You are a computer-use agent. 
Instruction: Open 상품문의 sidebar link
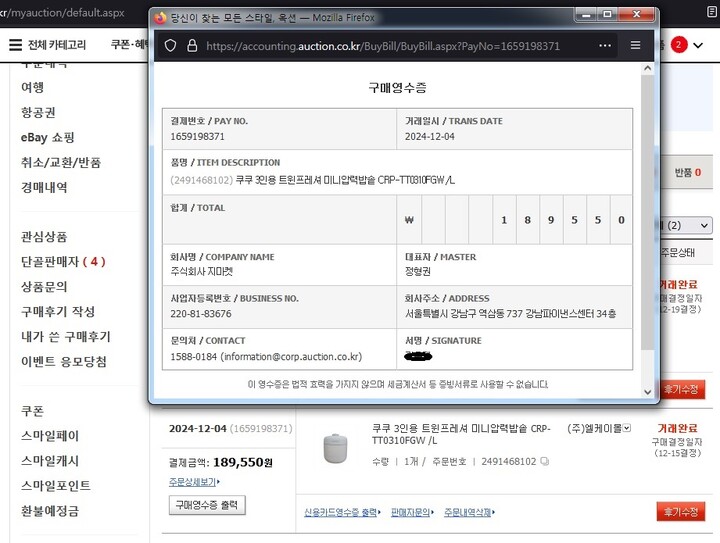(44, 287)
